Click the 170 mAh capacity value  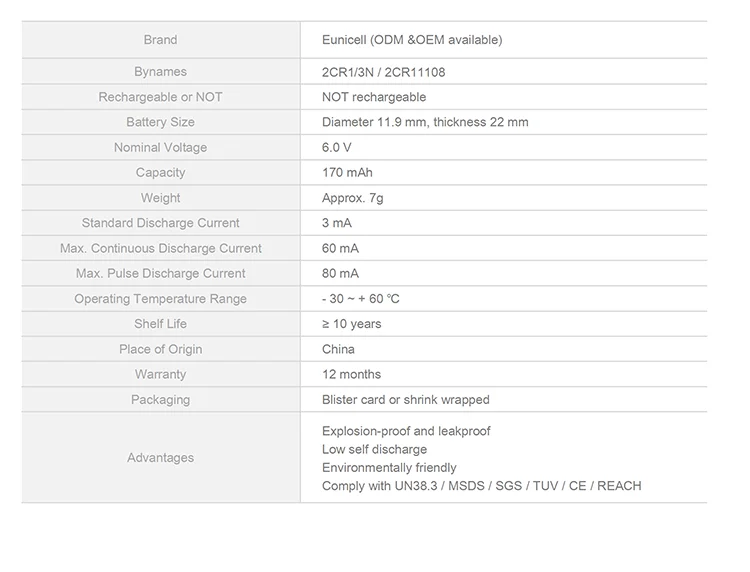point(347,173)
